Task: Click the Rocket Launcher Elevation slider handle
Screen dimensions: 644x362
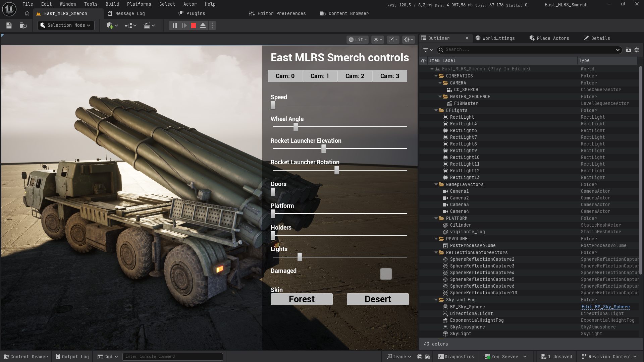Action: click(x=323, y=148)
